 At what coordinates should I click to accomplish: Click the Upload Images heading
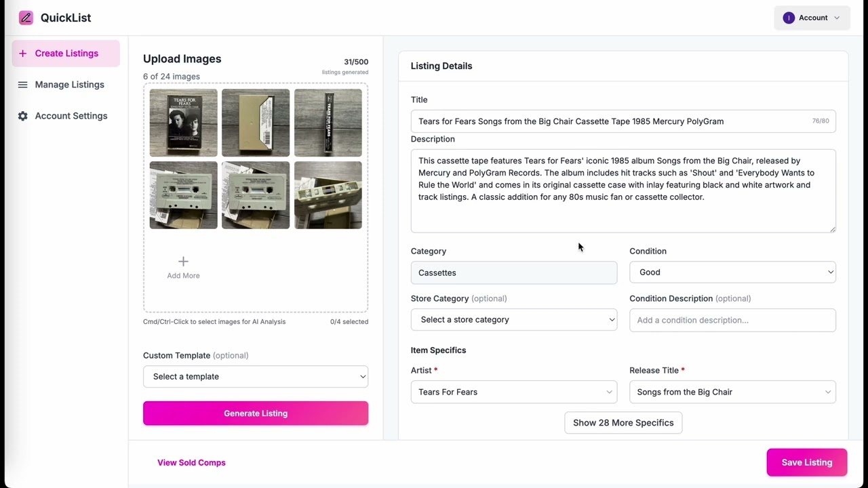pos(182,59)
